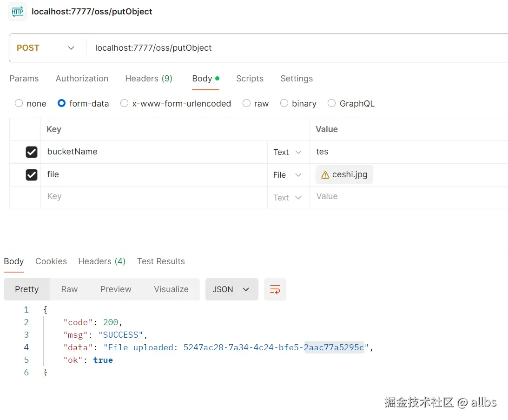Switch to Raw response view
This screenshot has height=420, width=508.
[69, 289]
